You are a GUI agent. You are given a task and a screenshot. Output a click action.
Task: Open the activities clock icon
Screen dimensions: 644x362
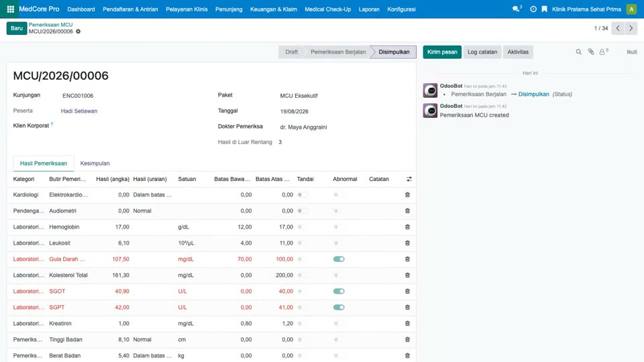[x=533, y=9]
